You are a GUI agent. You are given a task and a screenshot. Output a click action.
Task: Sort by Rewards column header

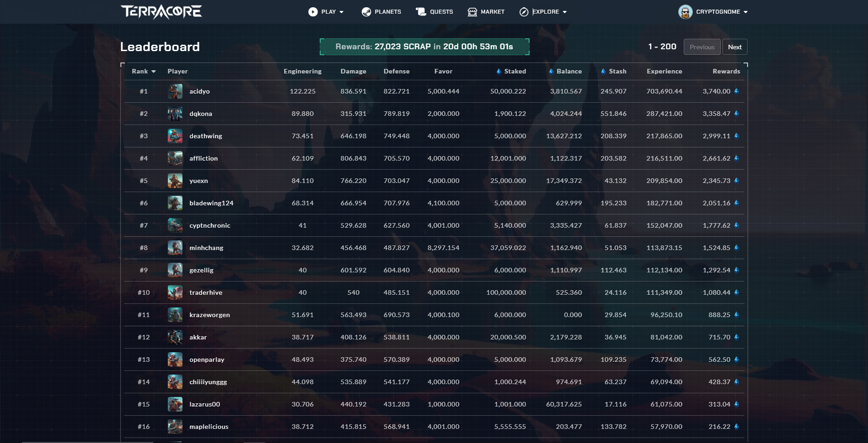pos(727,71)
